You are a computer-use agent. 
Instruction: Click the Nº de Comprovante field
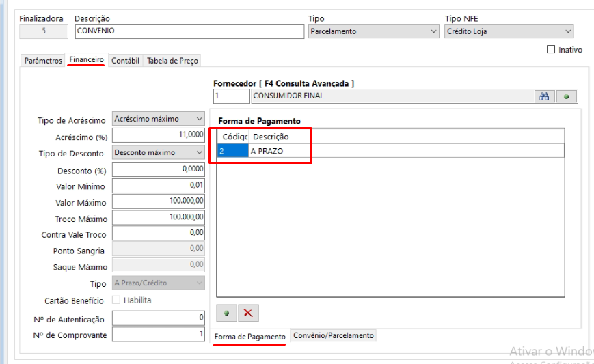click(x=159, y=334)
